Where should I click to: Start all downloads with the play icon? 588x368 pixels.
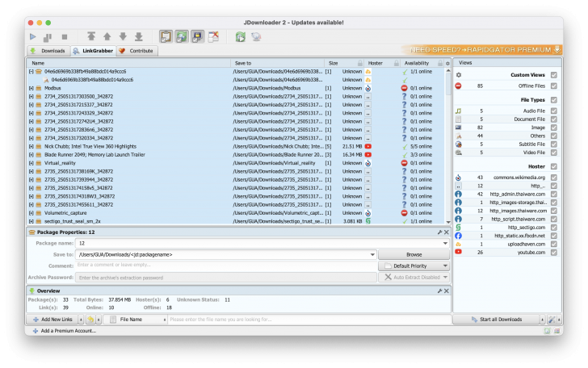pos(33,37)
